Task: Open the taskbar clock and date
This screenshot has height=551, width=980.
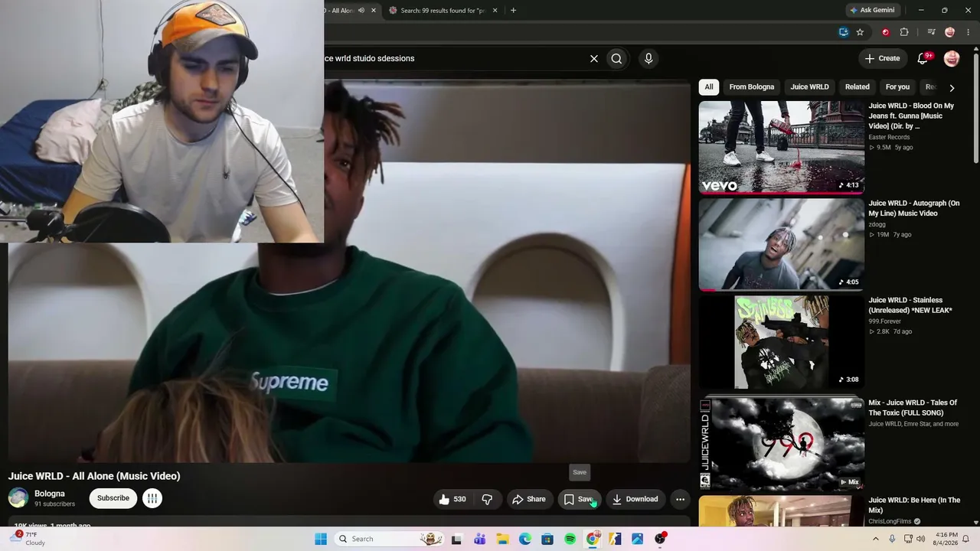Action: (946, 539)
